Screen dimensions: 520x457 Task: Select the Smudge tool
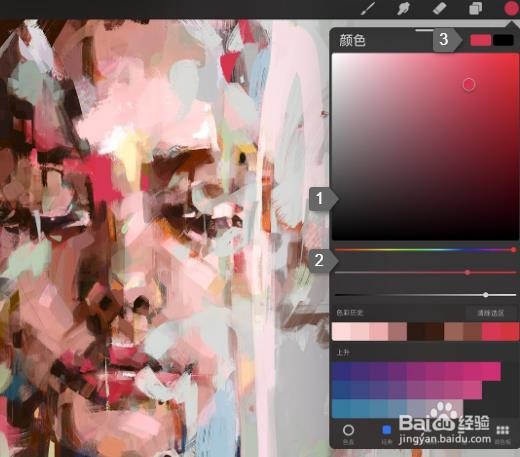coord(403,8)
